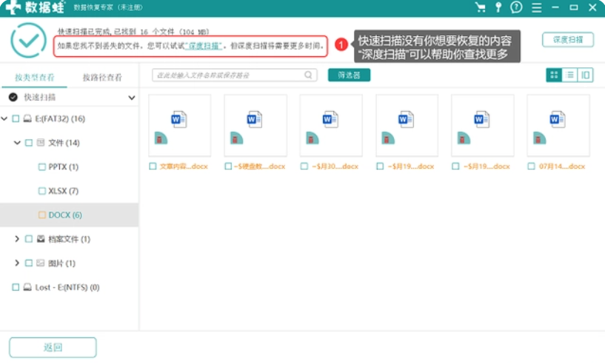
Task: Click the 深度扫描 button
Action: click(x=567, y=40)
